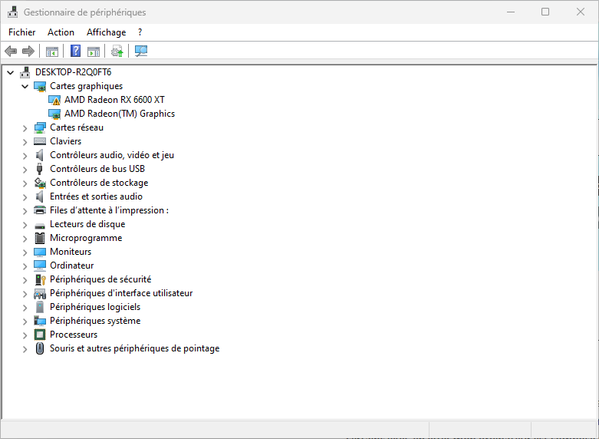Select Périphériques de sécurité entry

(100, 279)
